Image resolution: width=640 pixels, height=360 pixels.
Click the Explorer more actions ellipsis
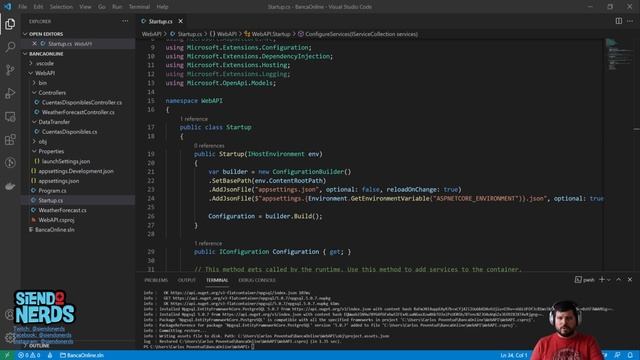(x=125, y=21)
